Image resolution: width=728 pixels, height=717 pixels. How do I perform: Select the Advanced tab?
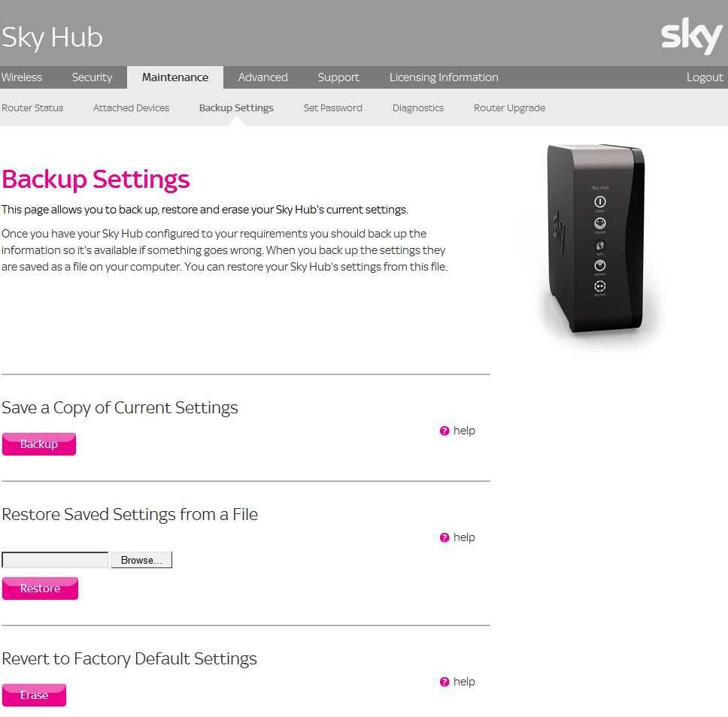[x=262, y=77]
